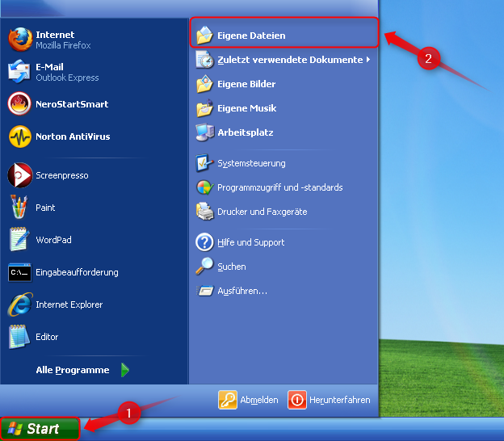
Task: Select the Eigene Musik menu entry
Action: (283, 108)
